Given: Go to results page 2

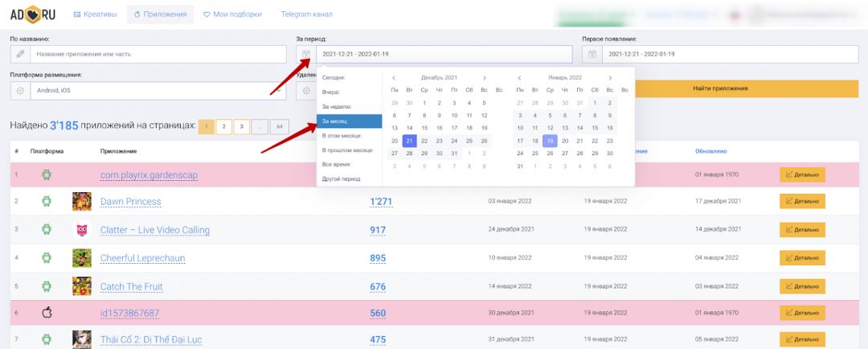Looking at the screenshot, I should click(223, 126).
